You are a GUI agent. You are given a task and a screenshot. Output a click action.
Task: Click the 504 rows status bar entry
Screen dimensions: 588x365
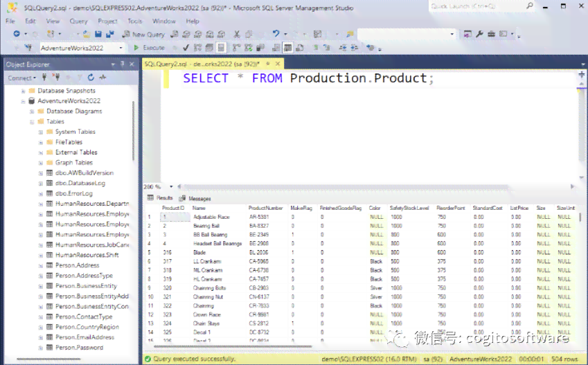[x=564, y=359]
